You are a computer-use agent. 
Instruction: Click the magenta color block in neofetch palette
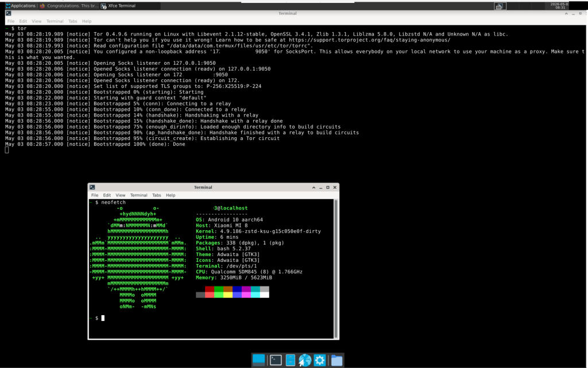(x=246, y=289)
